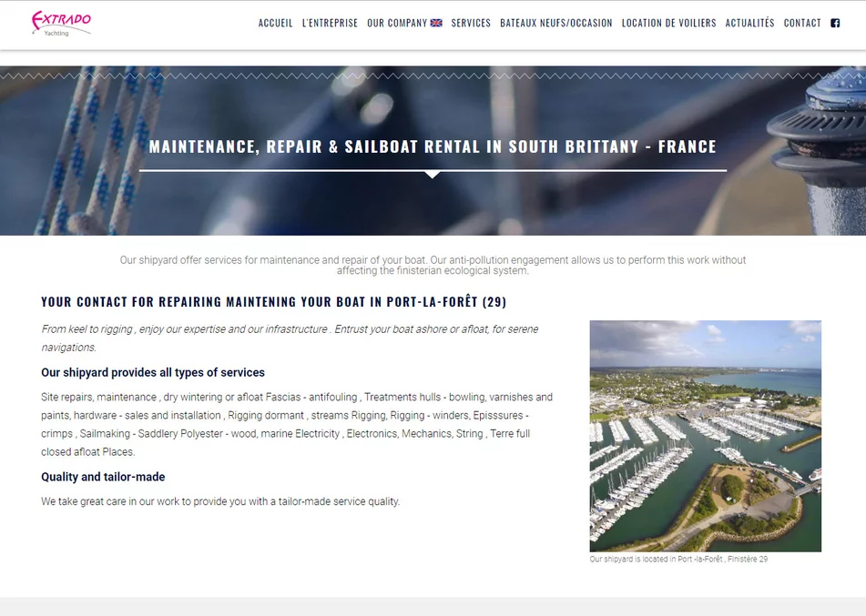This screenshot has width=866, height=616.
Task: Select 'Our shipyard provides all types' subheading
Action: pyautogui.click(x=152, y=372)
